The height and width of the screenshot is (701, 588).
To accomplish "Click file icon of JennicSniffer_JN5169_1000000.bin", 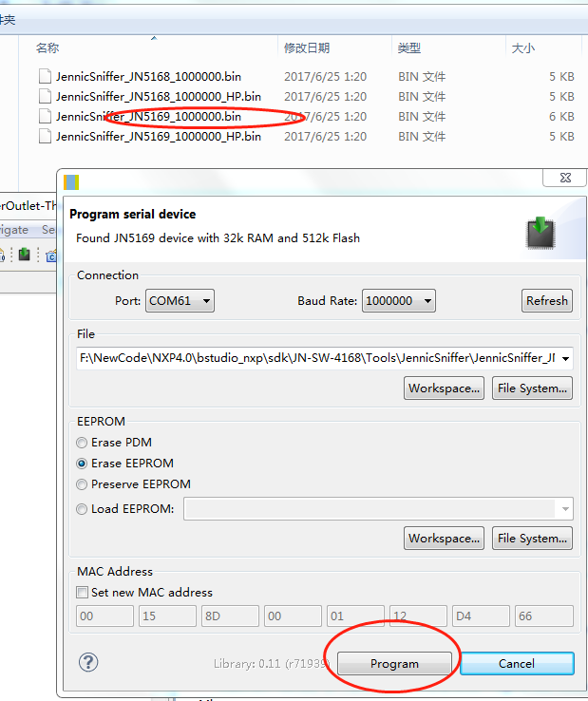I will pyautogui.click(x=45, y=117).
